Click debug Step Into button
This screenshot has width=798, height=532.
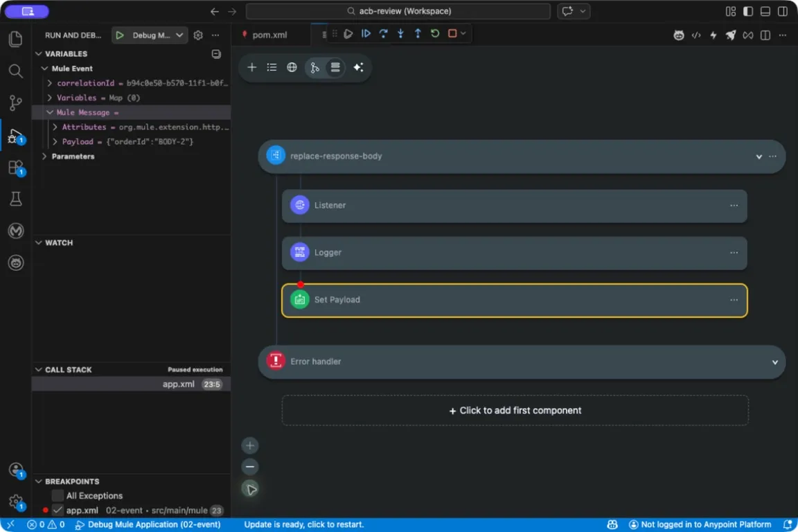[400, 34]
